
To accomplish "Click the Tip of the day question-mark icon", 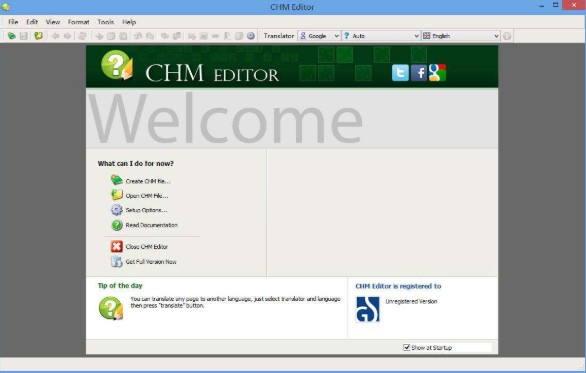I will [x=111, y=308].
